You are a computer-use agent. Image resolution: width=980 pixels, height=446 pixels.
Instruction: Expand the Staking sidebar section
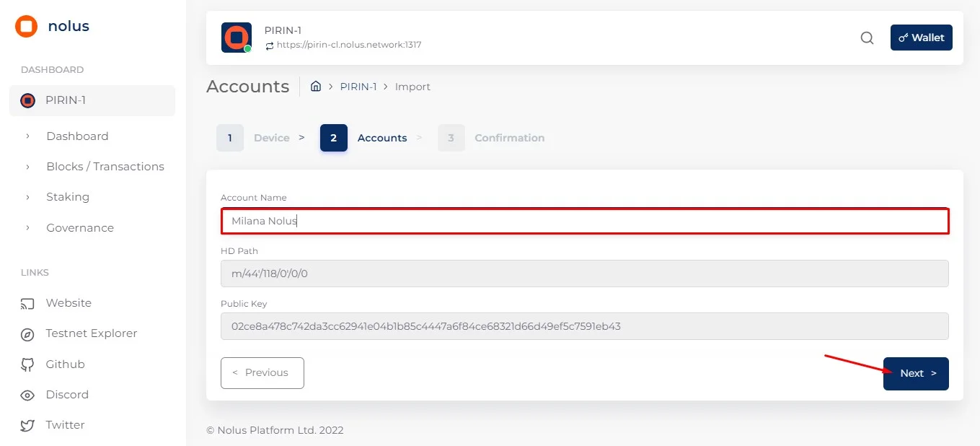67,196
